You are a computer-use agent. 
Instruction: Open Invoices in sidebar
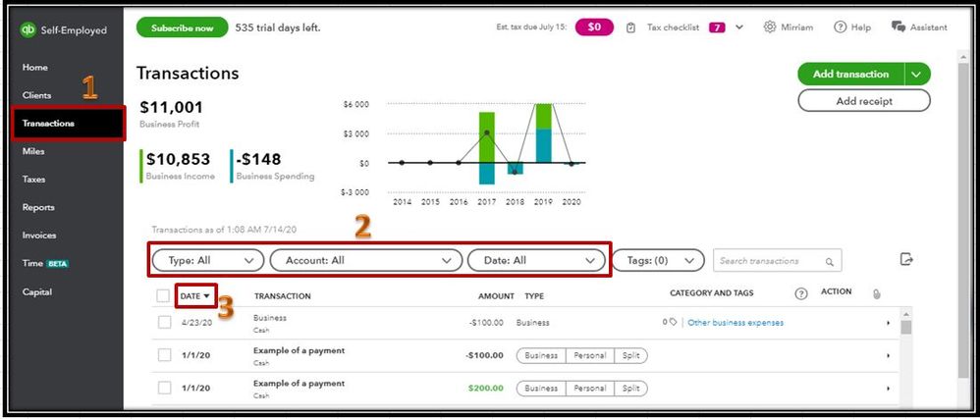point(38,236)
